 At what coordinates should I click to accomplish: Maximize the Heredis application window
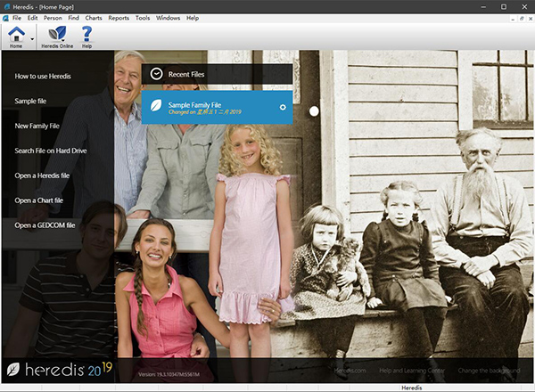[504, 7]
